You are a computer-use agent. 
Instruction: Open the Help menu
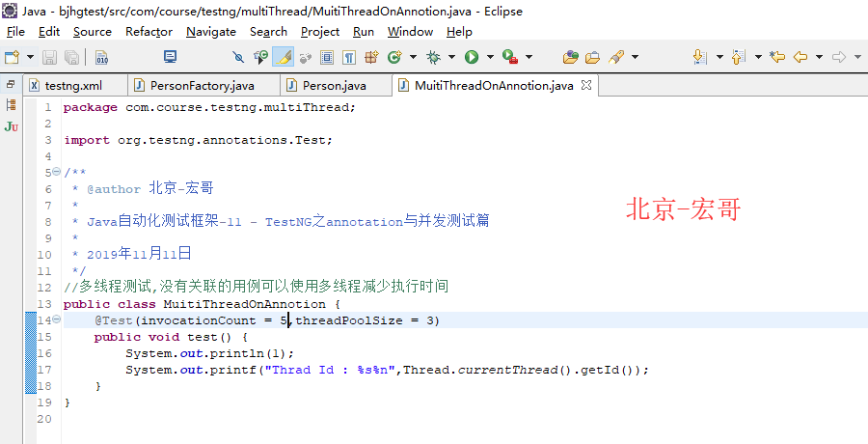click(x=459, y=32)
